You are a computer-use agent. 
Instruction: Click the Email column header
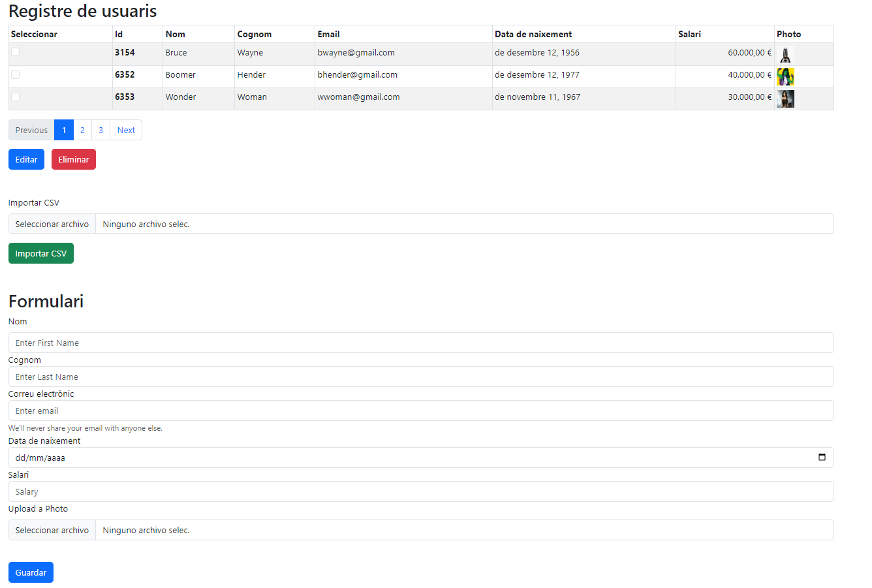(x=403, y=34)
